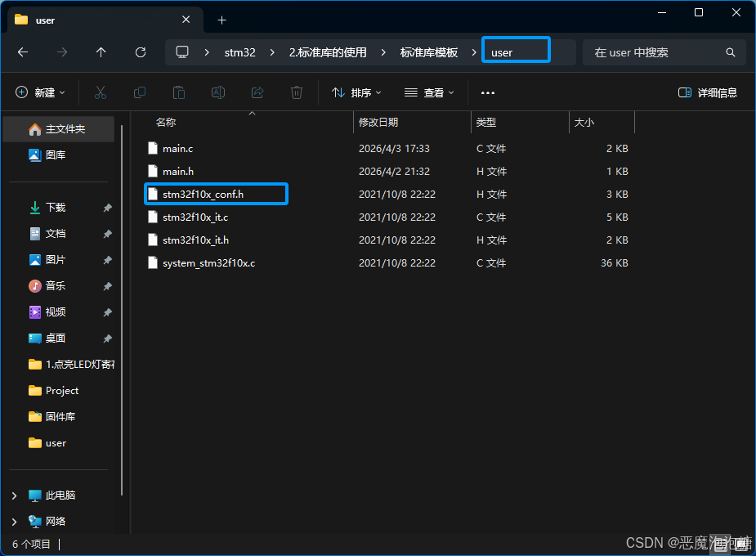Click chevron after 2.标准库的使用 breadcrumb
Image resolution: width=756 pixels, height=556 pixels.
tap(383, 52)
